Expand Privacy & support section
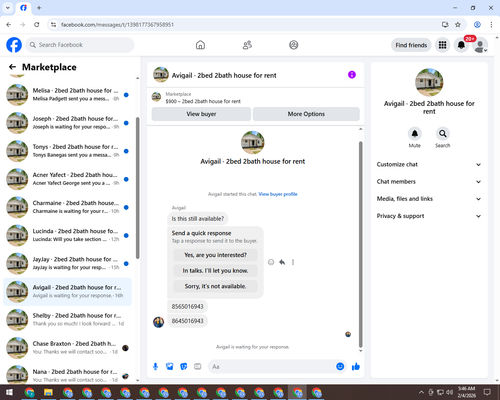The image size is (500, 400). coord(429,216)
